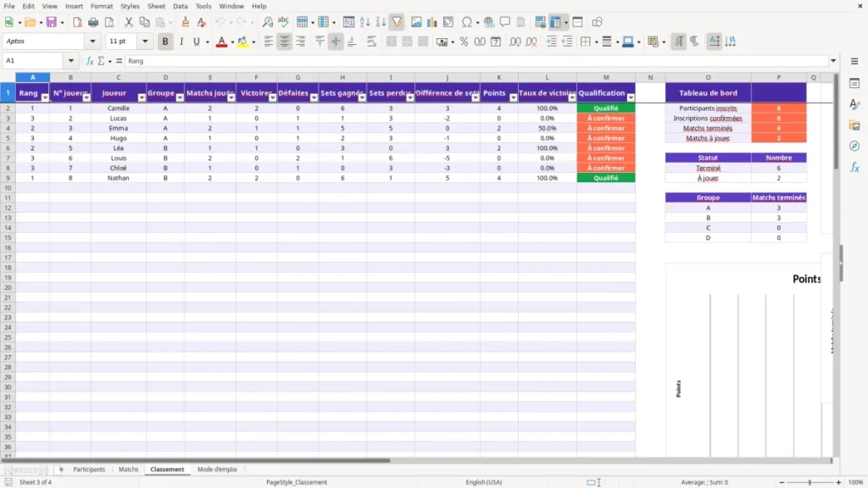This screenshot has height=488, width=868.
Task: Open a file with the folder icon
Action: point(30,22)
